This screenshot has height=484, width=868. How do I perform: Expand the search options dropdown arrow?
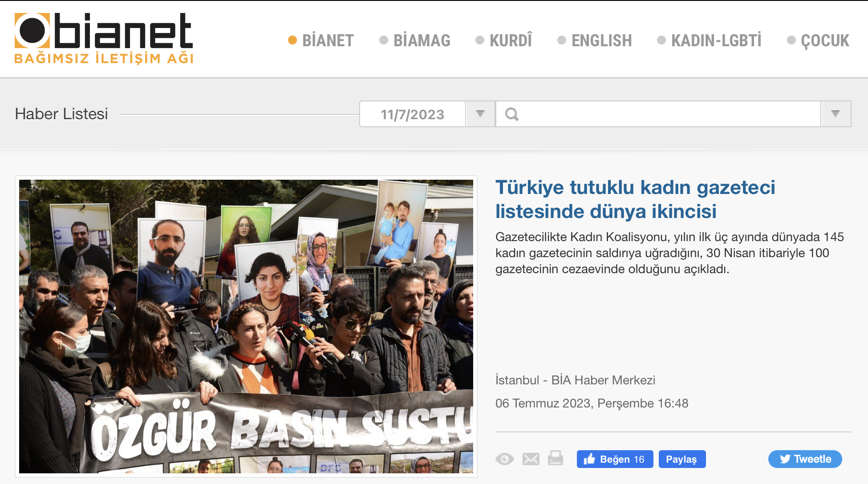[836, 114]
